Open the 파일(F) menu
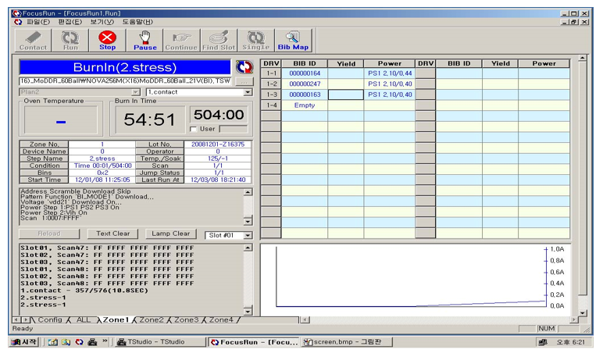This screenshot has height=364, width=603. pyautogui.click(x=38, y=22)
